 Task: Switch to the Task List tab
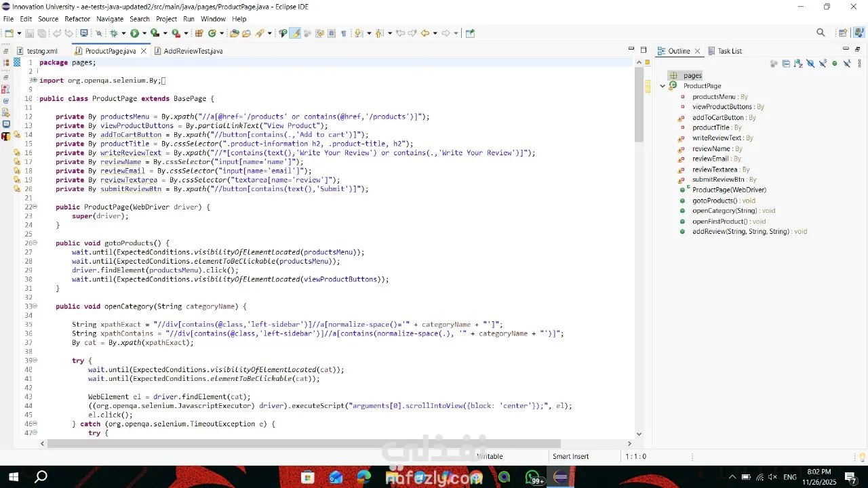click(x=724, y=51)
